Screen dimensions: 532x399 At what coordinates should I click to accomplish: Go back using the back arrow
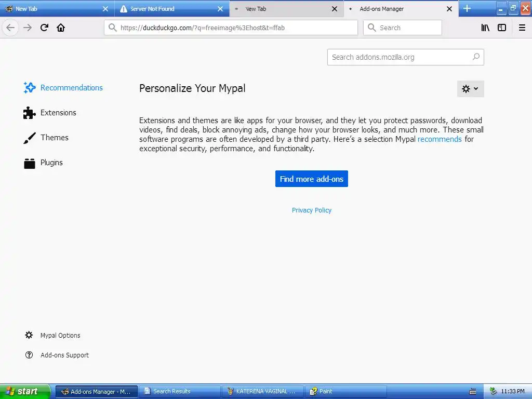tap(10, 28)
